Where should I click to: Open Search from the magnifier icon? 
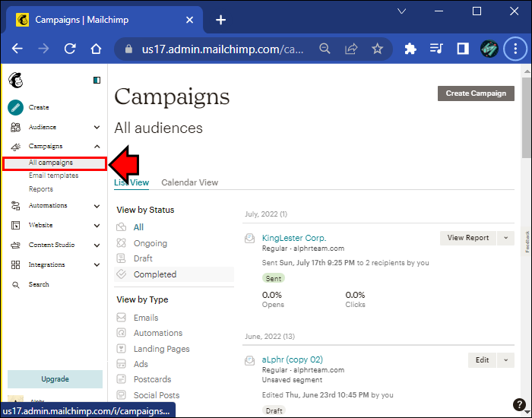pos(15,285)
